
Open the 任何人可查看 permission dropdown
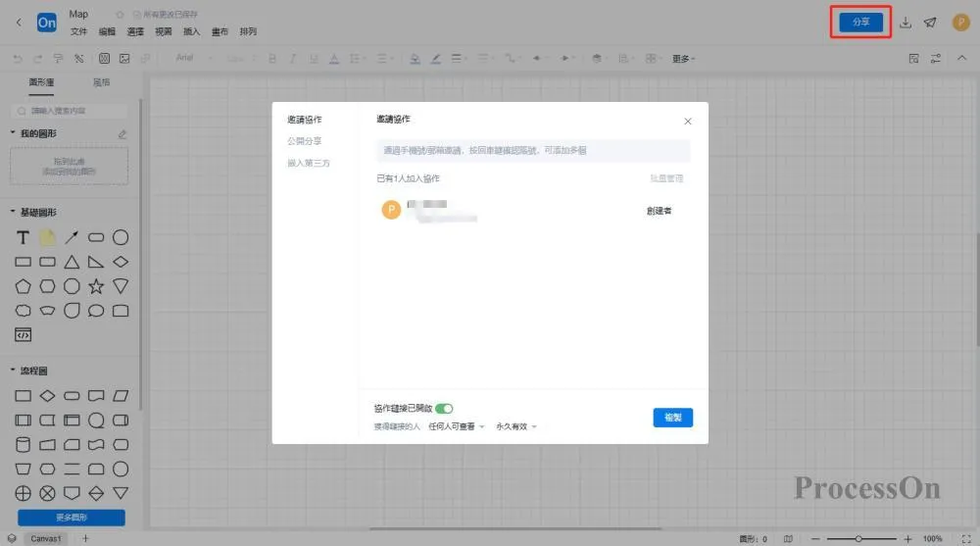457,426
